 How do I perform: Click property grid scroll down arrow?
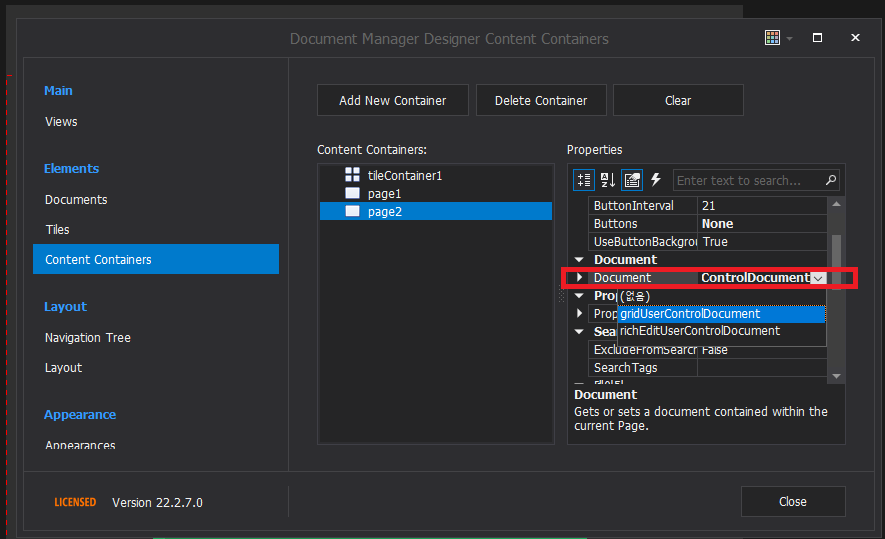coord(836,376)
